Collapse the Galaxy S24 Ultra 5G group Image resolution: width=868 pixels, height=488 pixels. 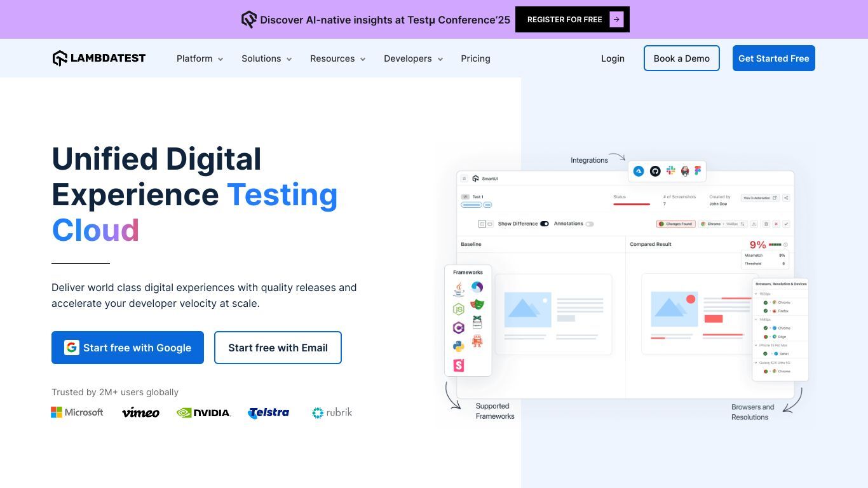756,362
